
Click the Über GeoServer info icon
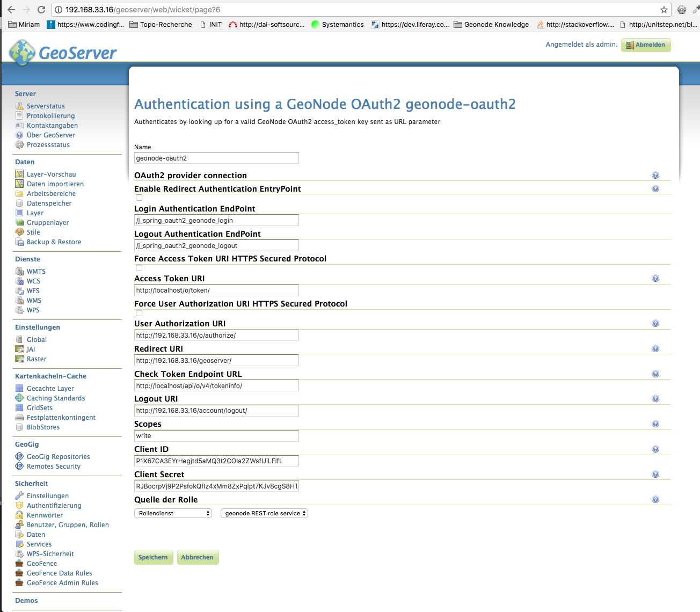click(19, 135)
